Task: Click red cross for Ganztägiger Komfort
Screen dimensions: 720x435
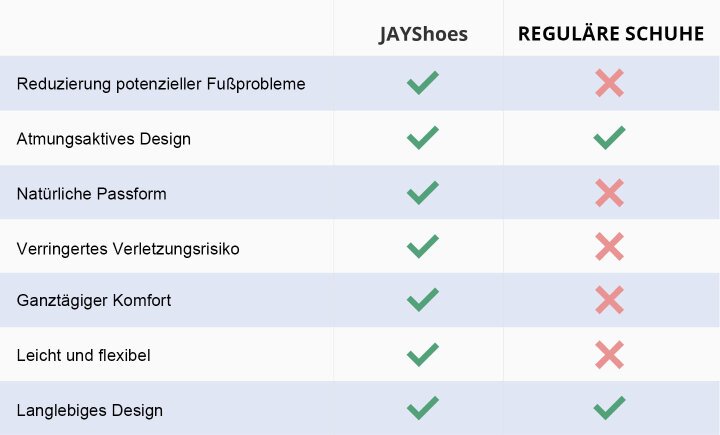Action: pyautogui.click(x=609, y=299)
